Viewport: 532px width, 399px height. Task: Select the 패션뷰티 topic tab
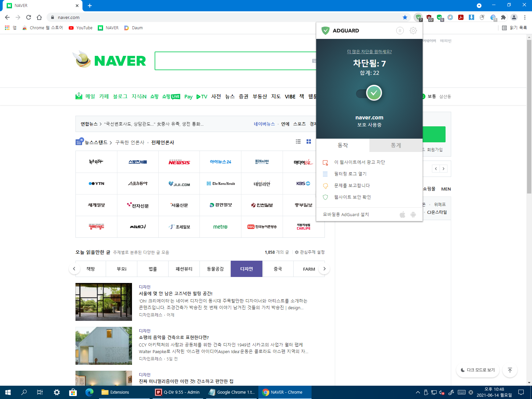pyautogui.click(x=184, y=269)
